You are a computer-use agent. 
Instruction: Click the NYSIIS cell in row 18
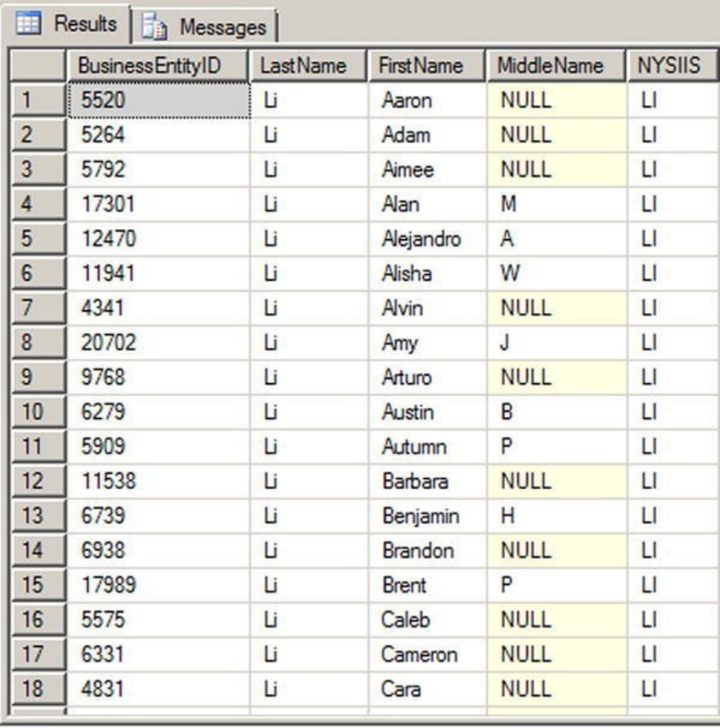[671, 689]
